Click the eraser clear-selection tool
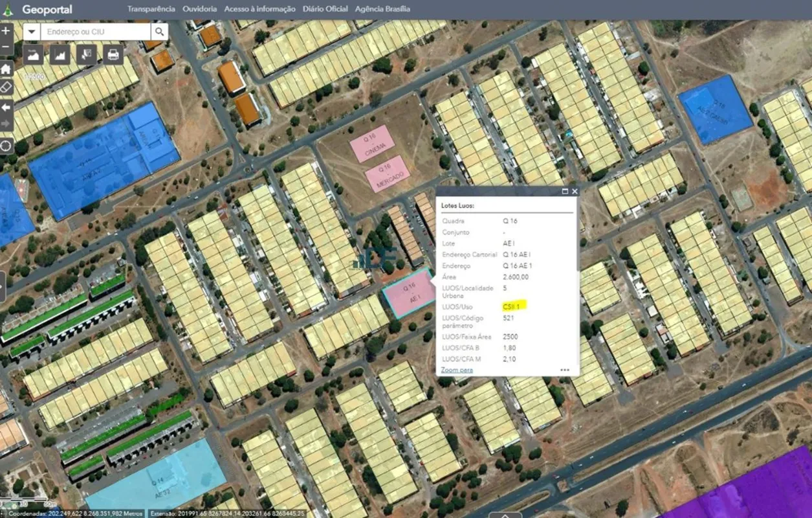Screen dimensions: 812x518 [x=6, y=87]
